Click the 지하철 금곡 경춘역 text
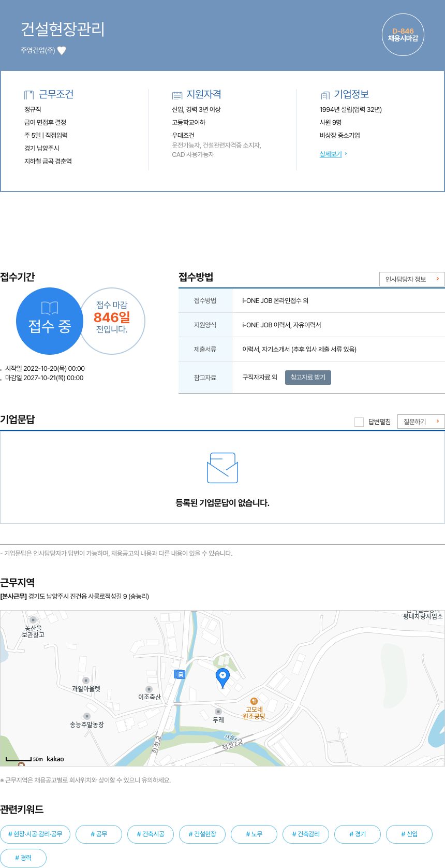 point(48,162)
